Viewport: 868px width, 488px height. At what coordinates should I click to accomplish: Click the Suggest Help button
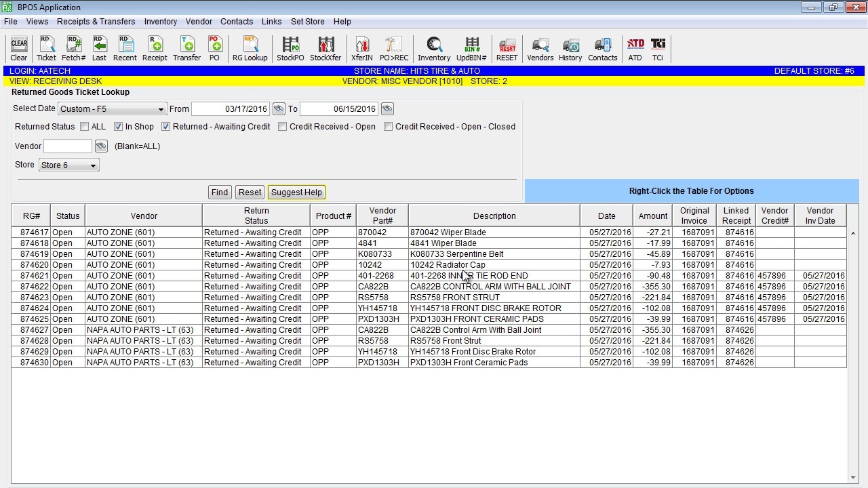click(296, 192)
